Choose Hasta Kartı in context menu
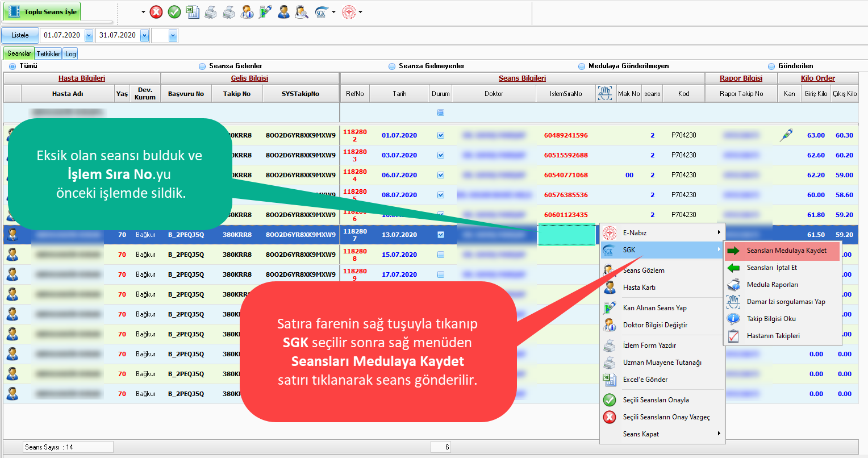 pyautogui.click(x=662, y=288)
